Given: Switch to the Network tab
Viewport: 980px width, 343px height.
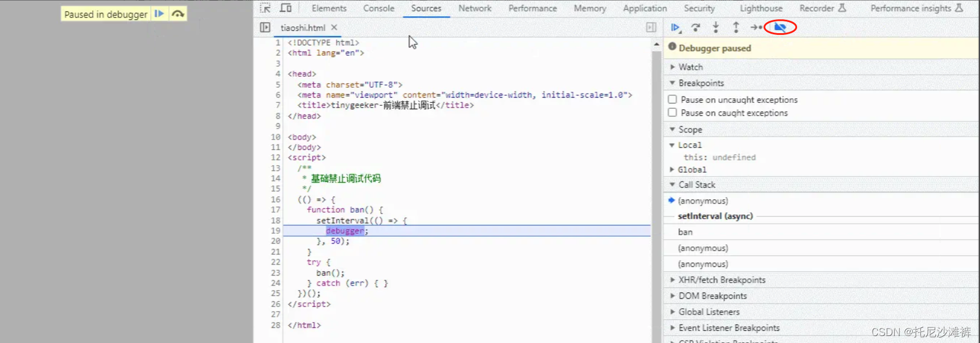Looking at the screenshot, I should [x=475, y=8].
